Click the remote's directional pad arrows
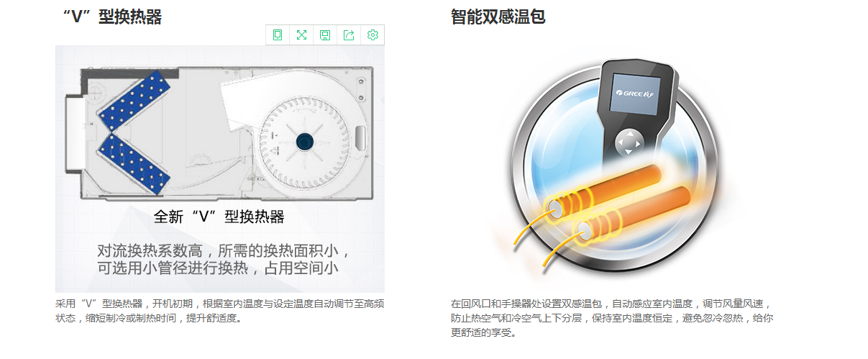The width and height of the screenshot is (868, 359). click(628, 142)
